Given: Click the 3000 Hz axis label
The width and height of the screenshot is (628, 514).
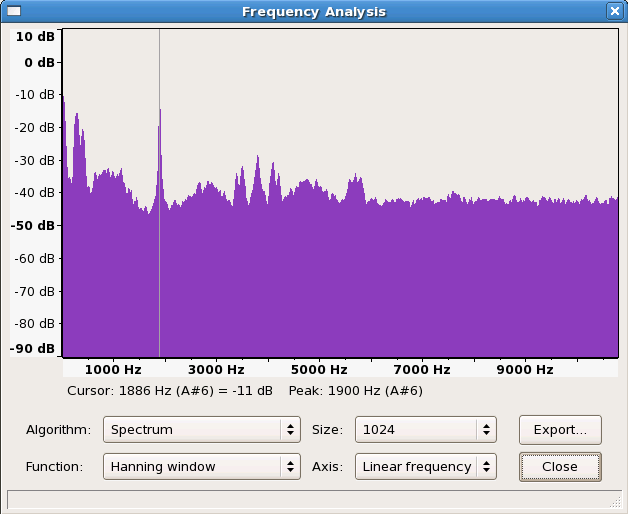Looking at the screenshot, I should (216, 369).
